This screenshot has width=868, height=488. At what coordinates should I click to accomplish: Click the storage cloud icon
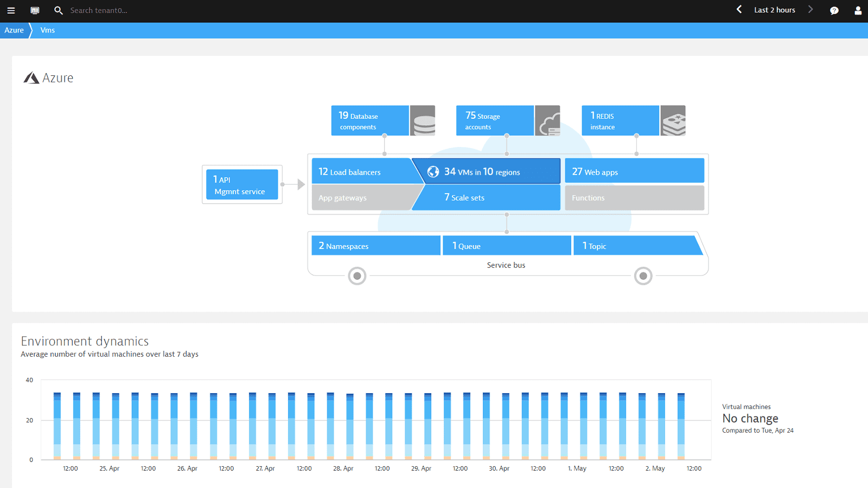[548, 120]
